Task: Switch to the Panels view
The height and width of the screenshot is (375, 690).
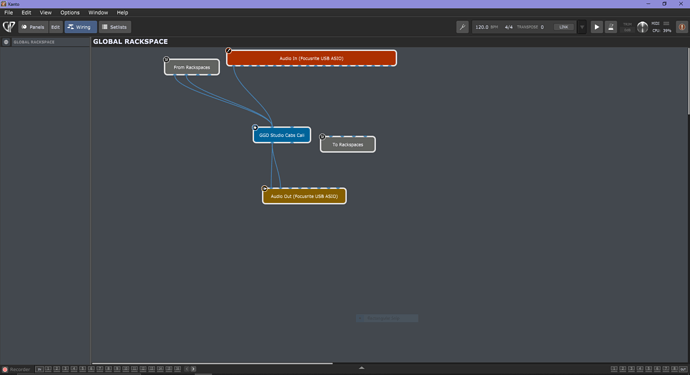Action: (33, 27)
